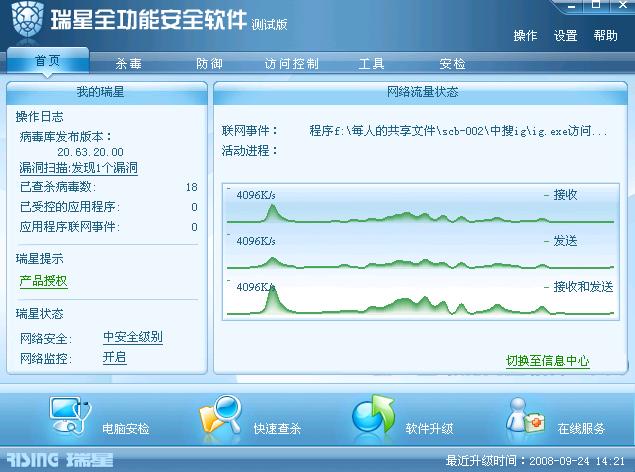635x472 pixels.
Task: Open the 帮助 help menu
Action: click(605, 36)
